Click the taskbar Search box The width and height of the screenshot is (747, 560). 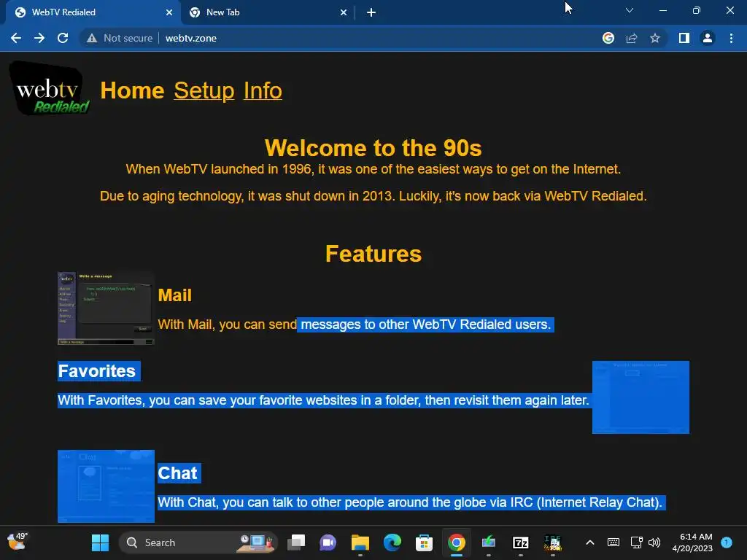[198, 542]
